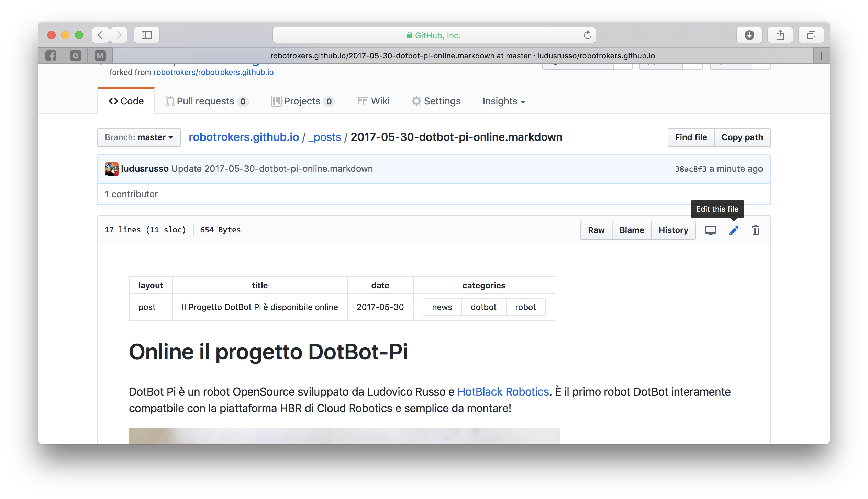Show all tabs overview
The image size is (868, 499).
[x=811, y=35]
